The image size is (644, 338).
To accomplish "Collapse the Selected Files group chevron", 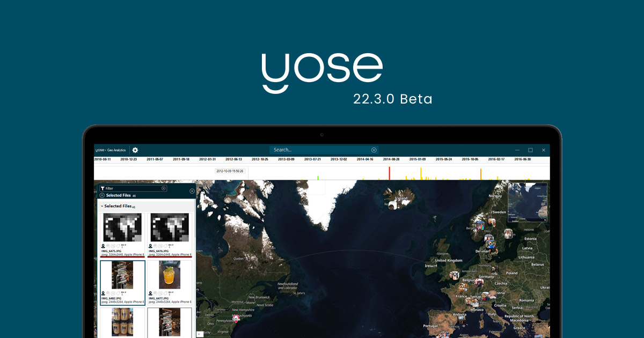I will click(x=102, y=206).
